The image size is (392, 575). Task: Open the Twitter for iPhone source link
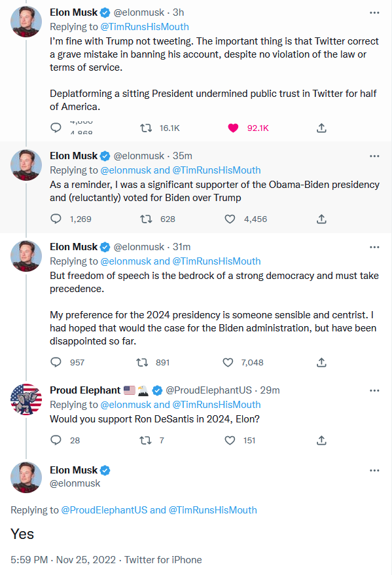[x=163, y=559]
